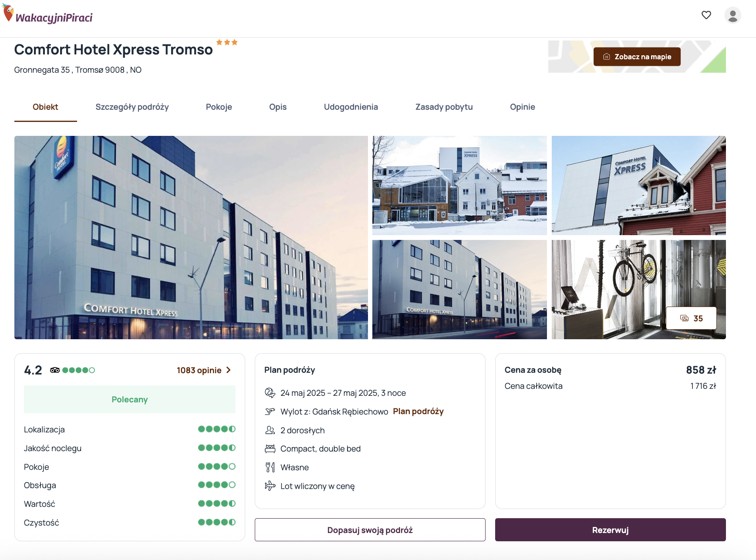
Task: Click the three-star hotel rating
Action: pyautogui.click(x=227, y=42)
